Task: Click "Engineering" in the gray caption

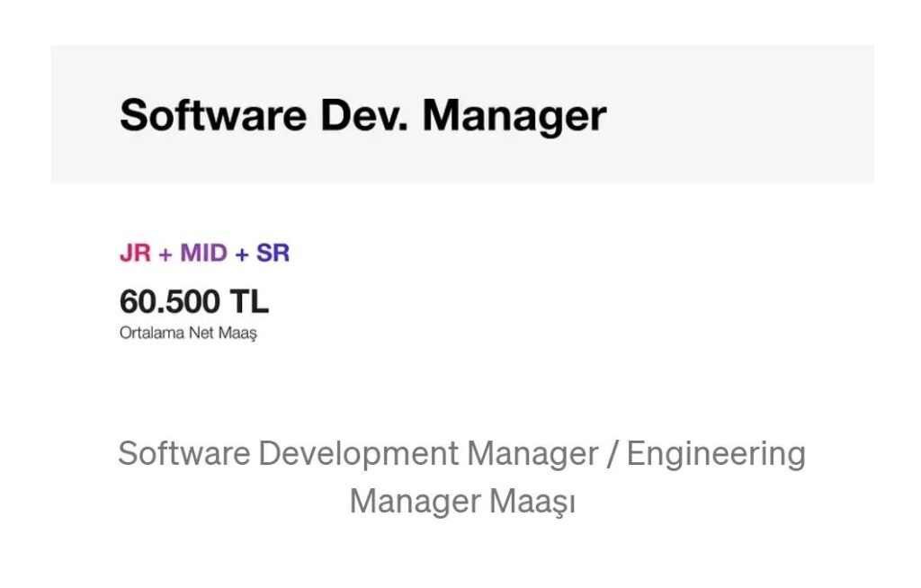Action: pyautogui.click(x=715, y=453)
